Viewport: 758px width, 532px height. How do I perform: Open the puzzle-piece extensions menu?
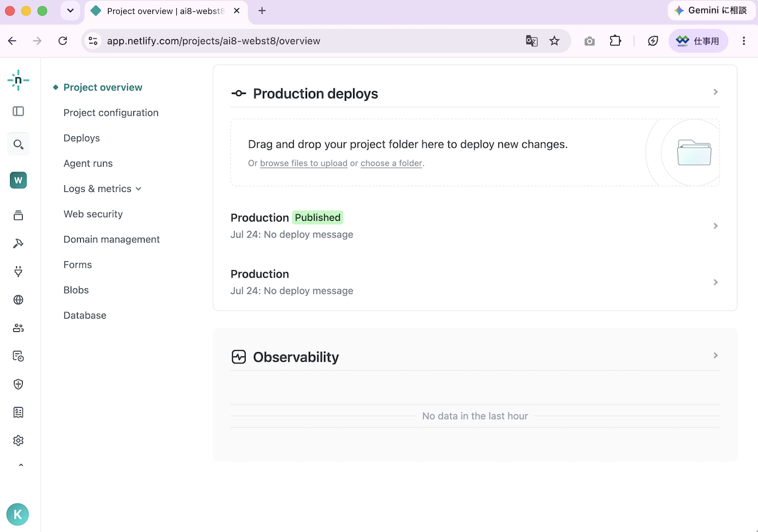pos(615,41)
